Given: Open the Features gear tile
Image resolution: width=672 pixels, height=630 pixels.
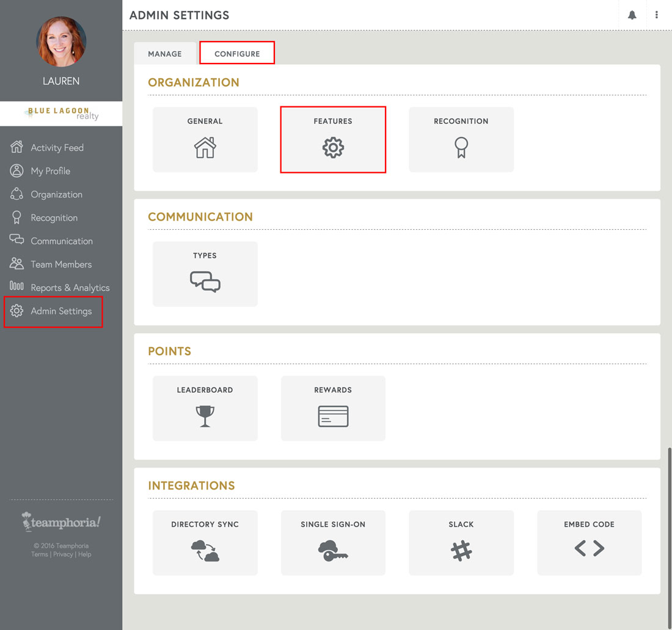Looking at the screenshot, I should [x=333, y=139].
